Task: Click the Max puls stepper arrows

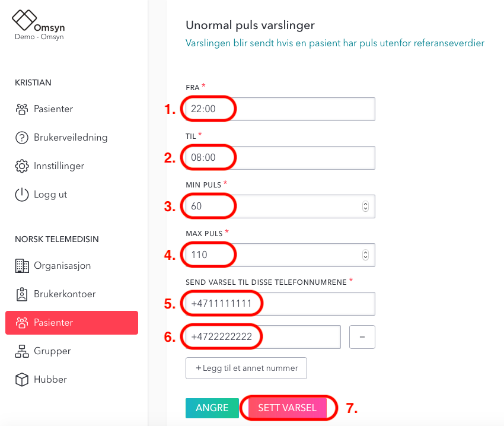Action: (x=365, y=255)
